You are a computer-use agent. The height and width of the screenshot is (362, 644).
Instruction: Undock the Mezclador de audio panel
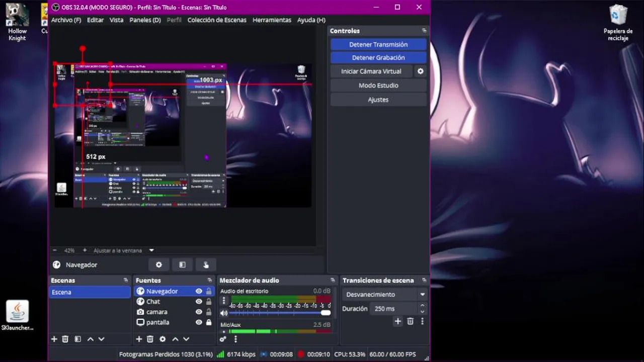(333, 281)
